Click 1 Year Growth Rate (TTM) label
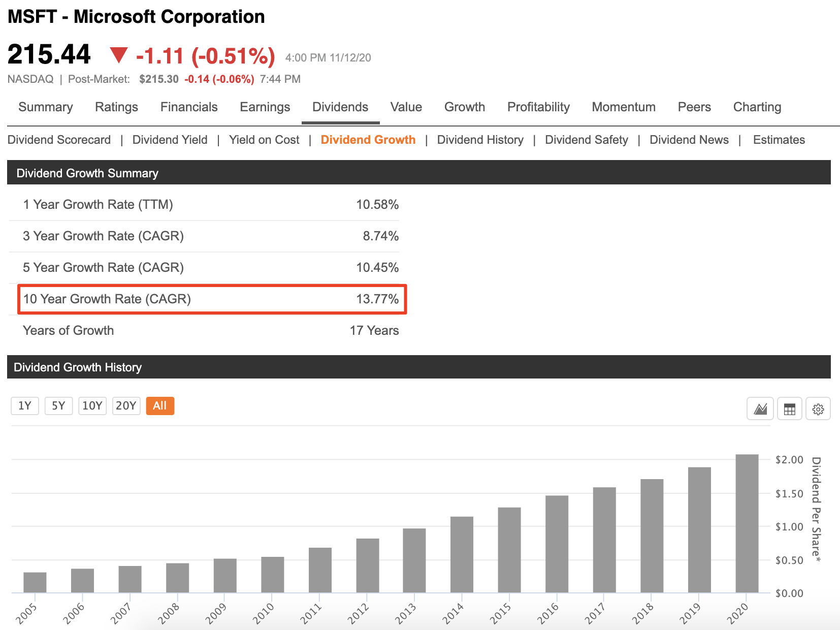This screenshot has height=630, width=840. (x=98, y=204)
